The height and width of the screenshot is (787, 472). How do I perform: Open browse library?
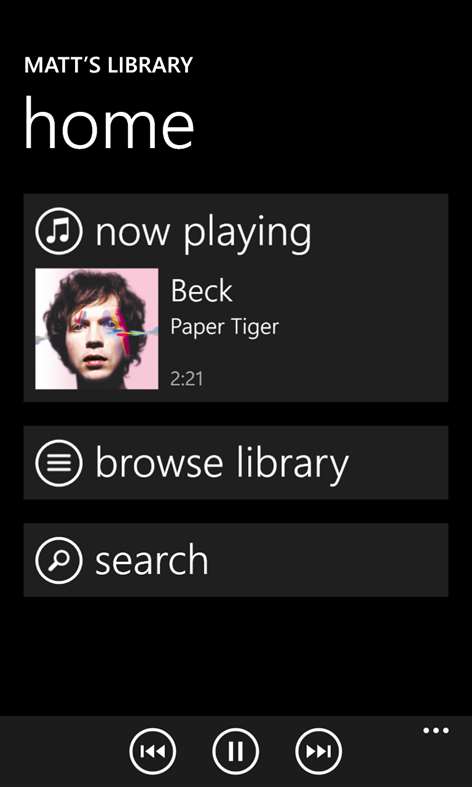click(x=236, y=463)
